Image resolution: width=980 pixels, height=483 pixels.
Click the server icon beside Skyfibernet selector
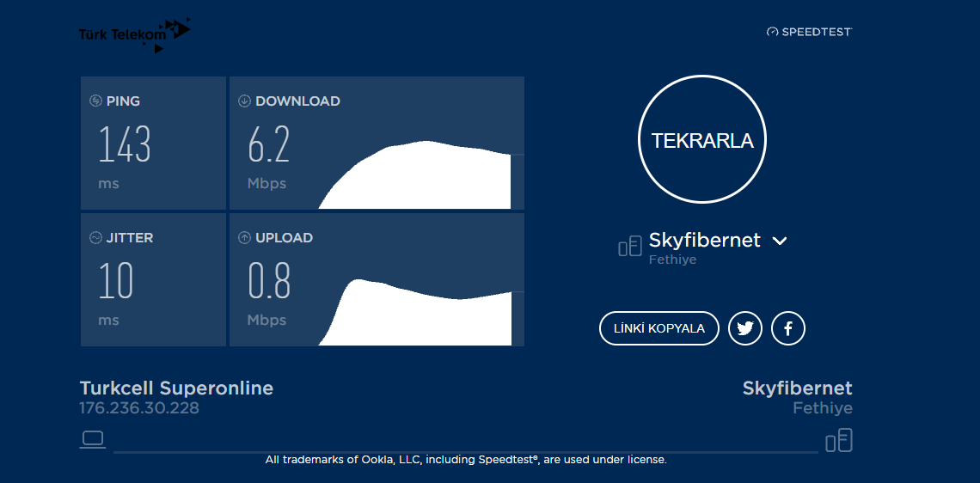[x=630, y=246]
